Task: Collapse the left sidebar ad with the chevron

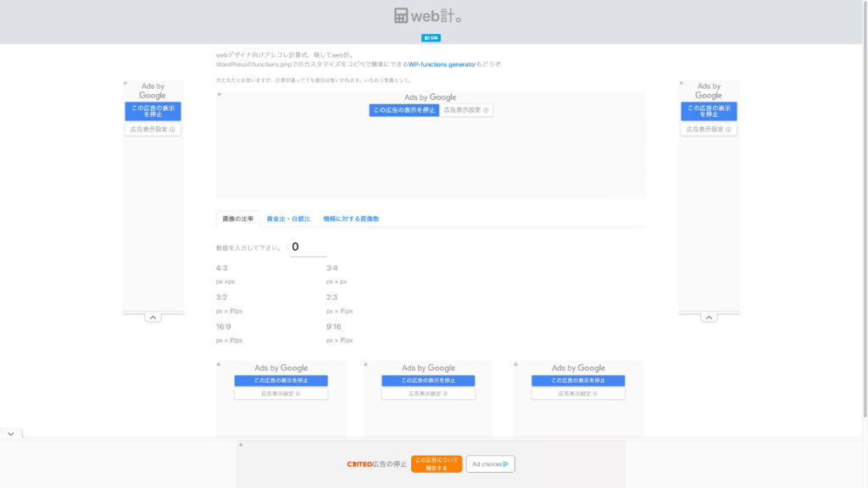Action: pyautogui.click(x=153, y=318)
